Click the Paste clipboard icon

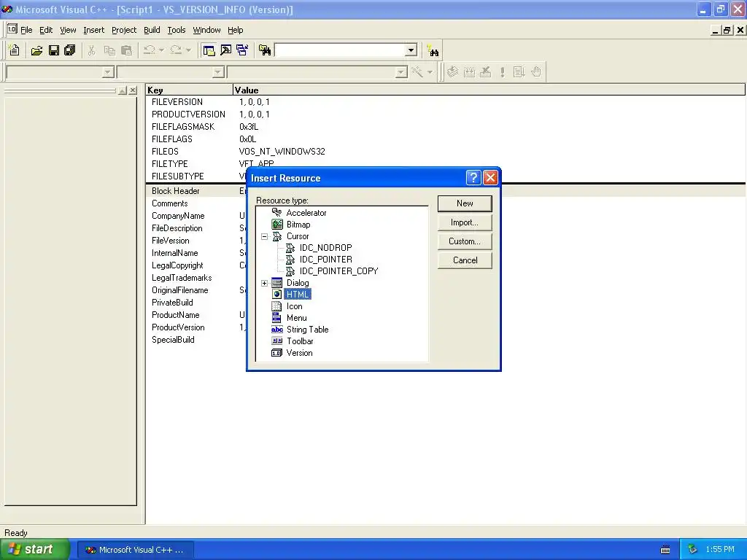[126, 50]
